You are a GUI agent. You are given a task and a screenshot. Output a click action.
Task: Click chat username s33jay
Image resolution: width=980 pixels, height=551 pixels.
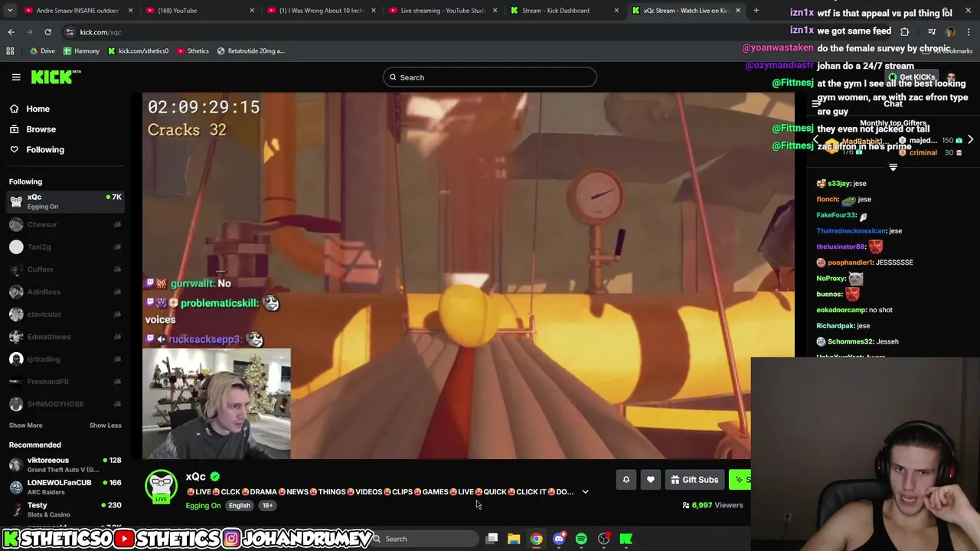[x=839, y=184]
